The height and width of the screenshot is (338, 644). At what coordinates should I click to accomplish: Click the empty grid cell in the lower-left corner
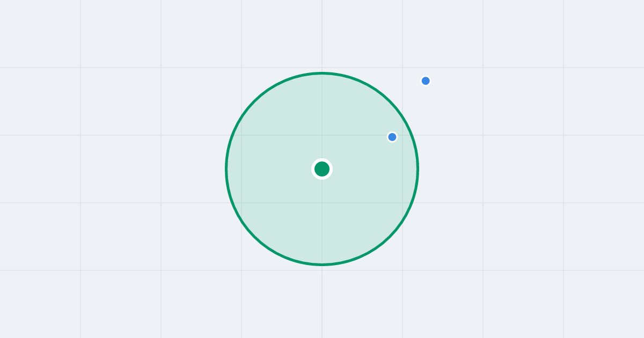pyautogui.click(x=40, y=304)
